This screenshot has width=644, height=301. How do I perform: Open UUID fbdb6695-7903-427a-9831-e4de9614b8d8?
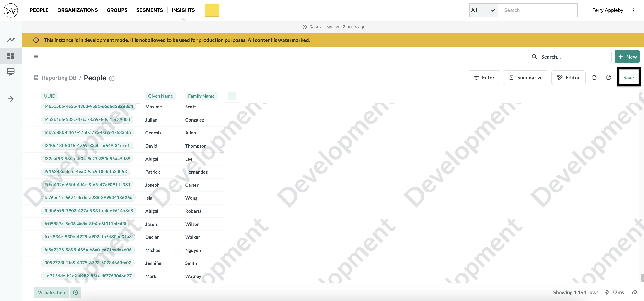[x=89, y=211]
